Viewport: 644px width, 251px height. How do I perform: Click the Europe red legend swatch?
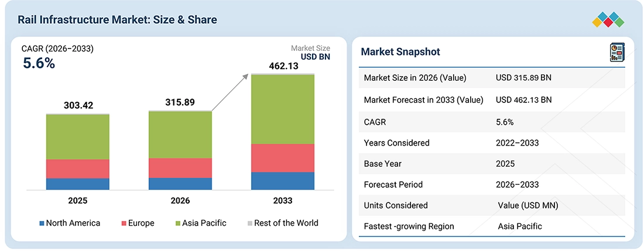tap(124, 224)
